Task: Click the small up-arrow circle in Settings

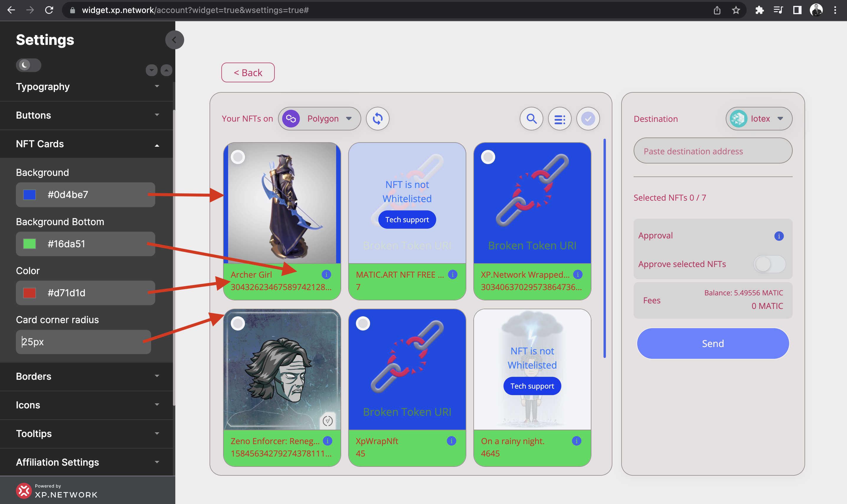Action: click(166, 70)
